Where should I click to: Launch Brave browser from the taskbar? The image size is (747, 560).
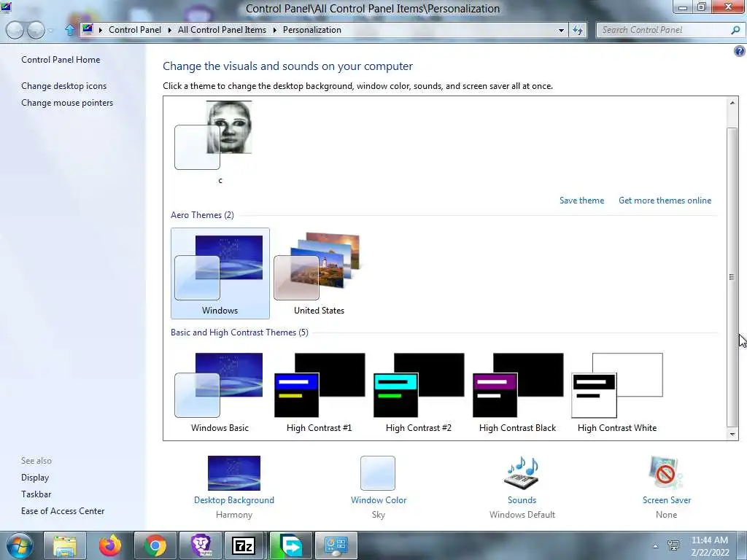click(x=201, y=545)
